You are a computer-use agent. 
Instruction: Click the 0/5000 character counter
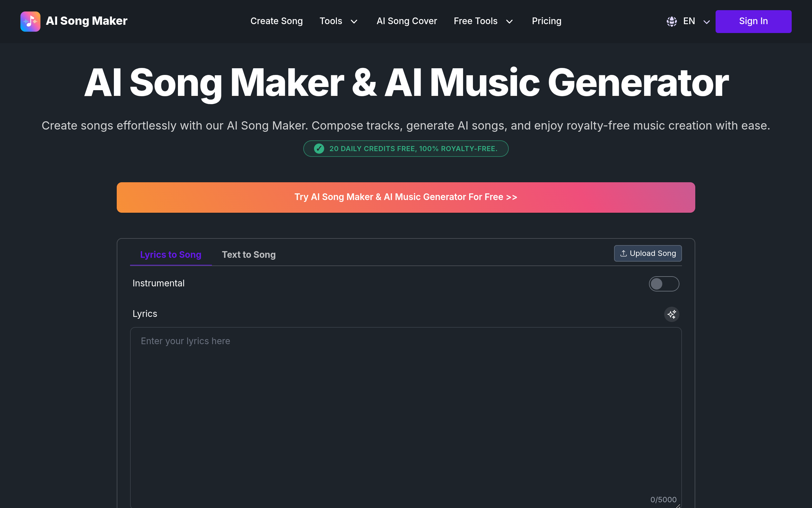[663, 500]
